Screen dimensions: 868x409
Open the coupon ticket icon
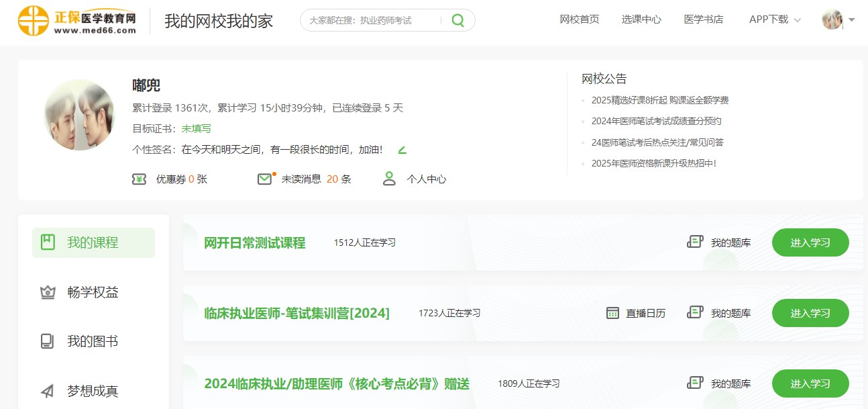click(139, 179)
